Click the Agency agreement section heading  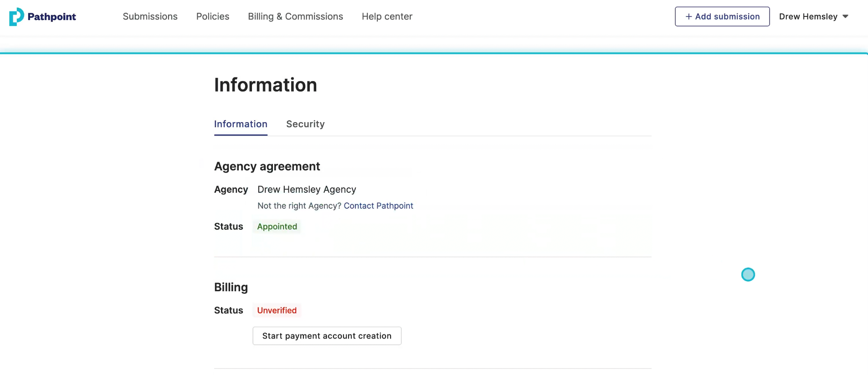coord(267,166)
